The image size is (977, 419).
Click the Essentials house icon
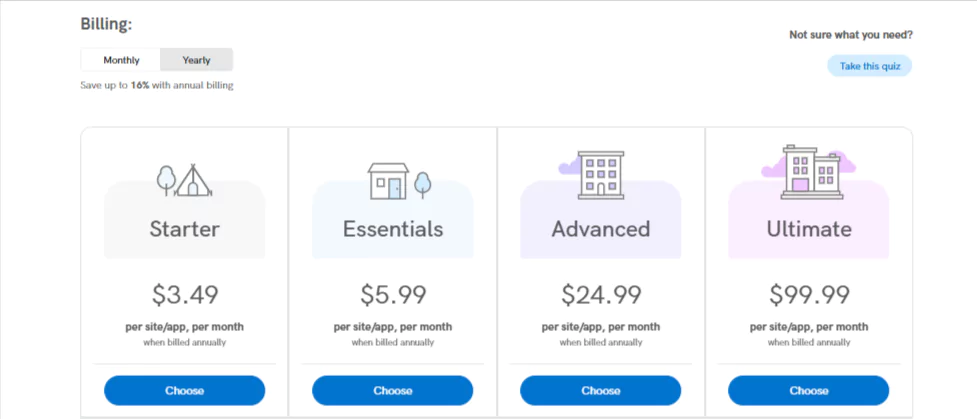399,181
